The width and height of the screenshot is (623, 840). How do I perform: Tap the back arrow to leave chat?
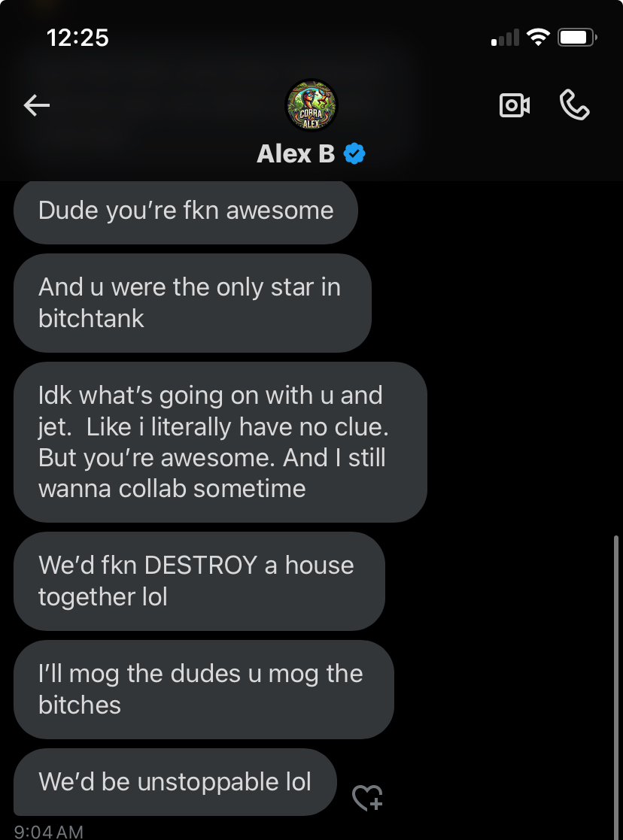click(36, 105)
